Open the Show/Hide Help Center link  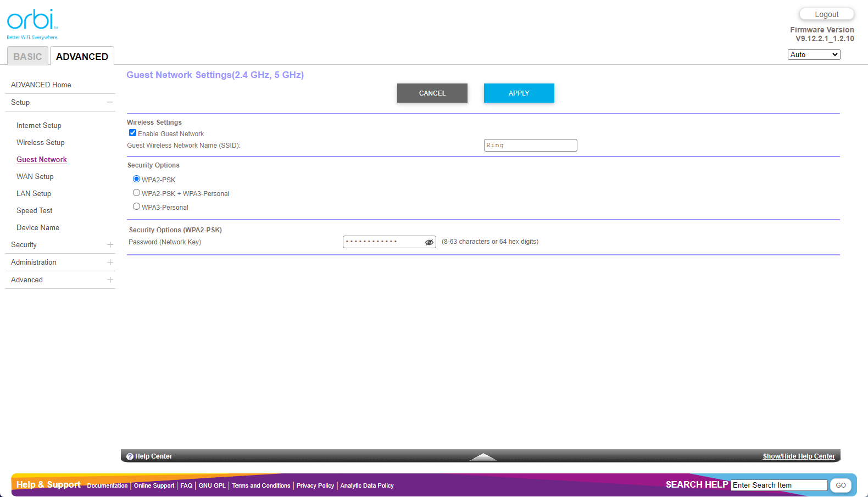click(798, 456)
